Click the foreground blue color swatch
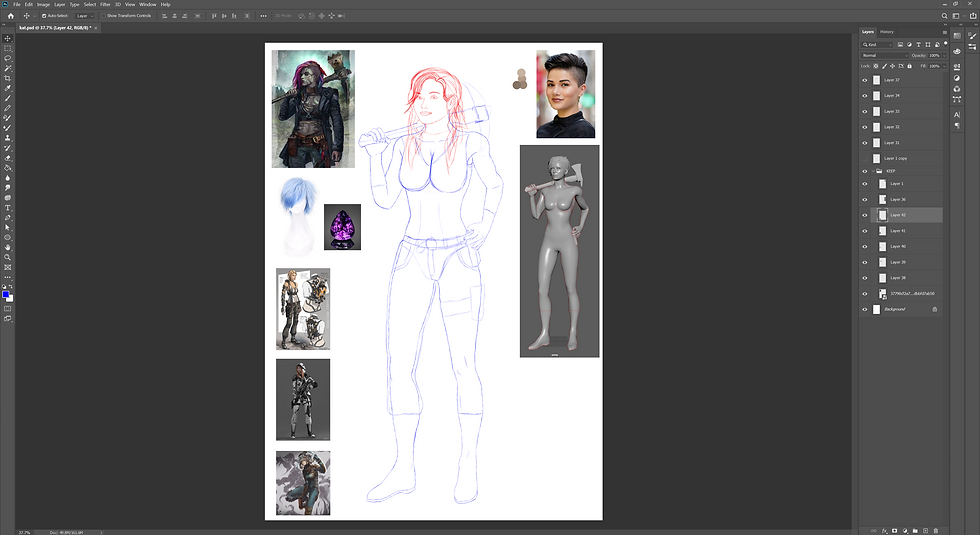 6,294
